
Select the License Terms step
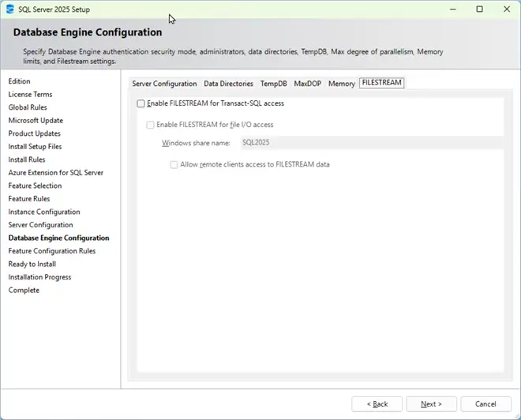pyautogui.click(x=30, y=95)
